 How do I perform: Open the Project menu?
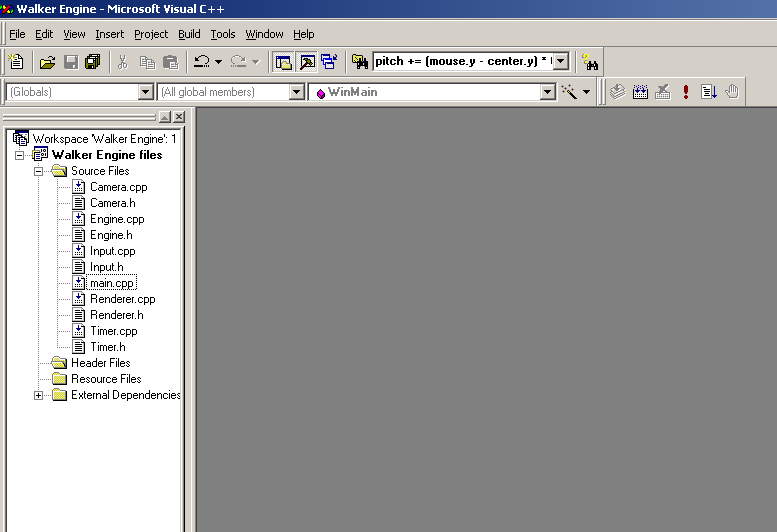point(151,34)
